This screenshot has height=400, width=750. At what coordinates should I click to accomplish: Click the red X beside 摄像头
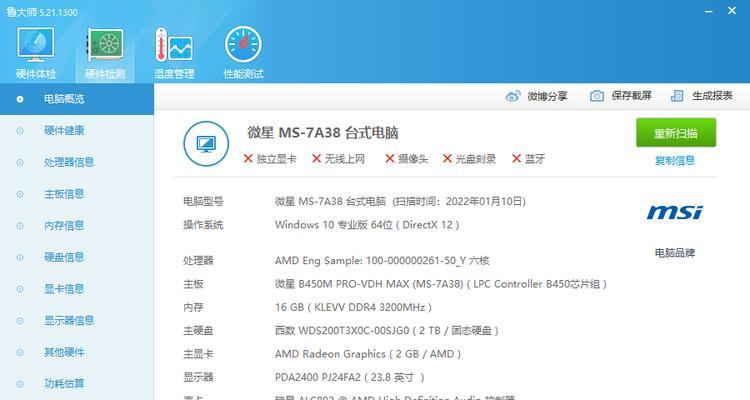pos(390,158)
